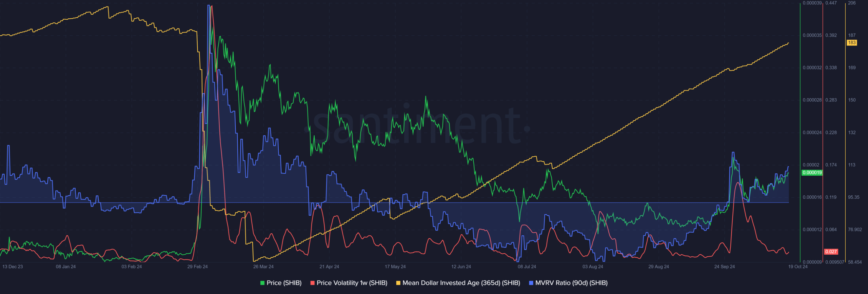The image size is (868, 294).
Task: Click the 76.902 age axis label
Action: coord(854,230)
